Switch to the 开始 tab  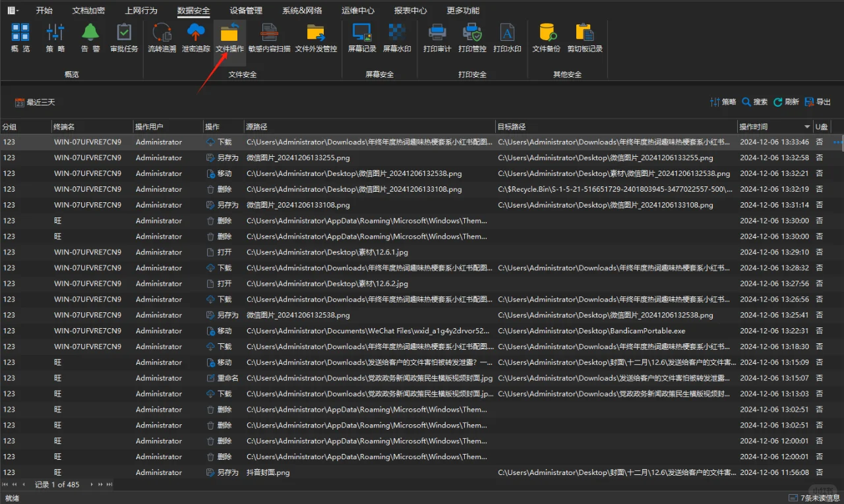point(44,11)
